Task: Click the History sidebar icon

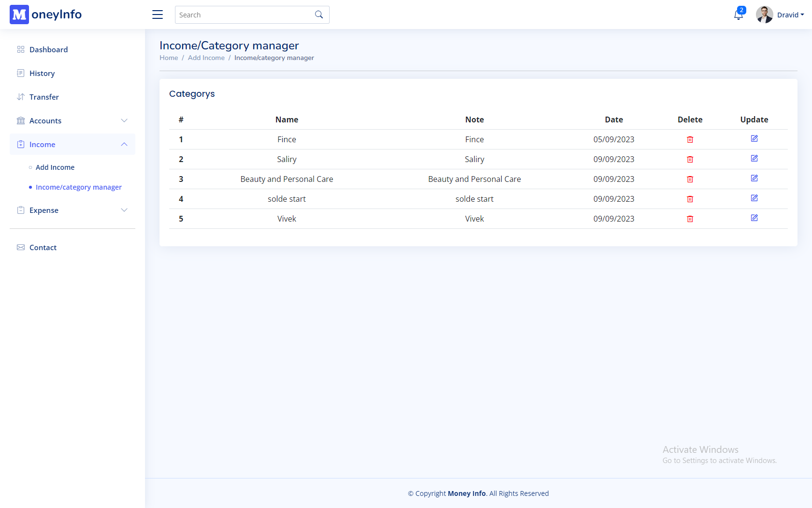Action: (x=21, y=73)
